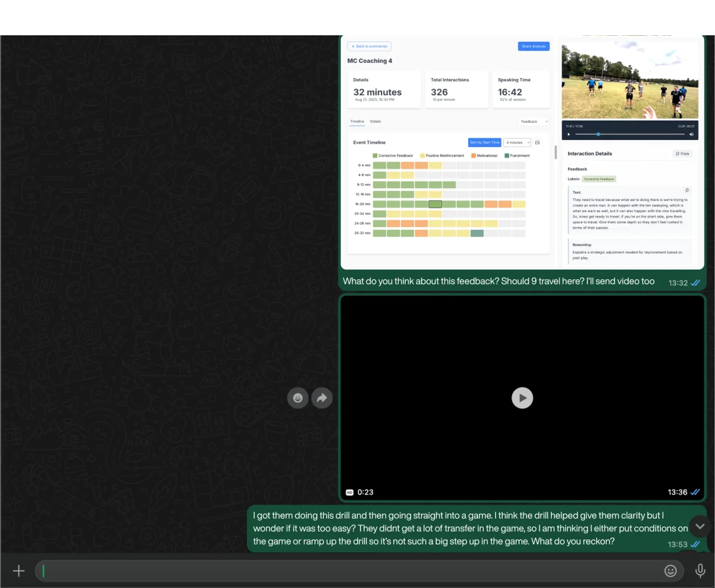
Task: Switch to the Timeline tab
Action: (x=357, y=122)
